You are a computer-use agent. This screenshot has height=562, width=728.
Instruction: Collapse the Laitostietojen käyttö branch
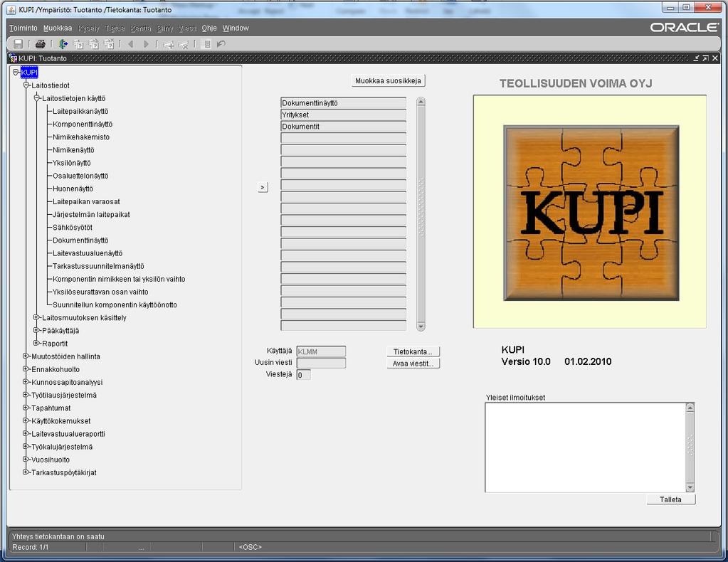(37, 98)
